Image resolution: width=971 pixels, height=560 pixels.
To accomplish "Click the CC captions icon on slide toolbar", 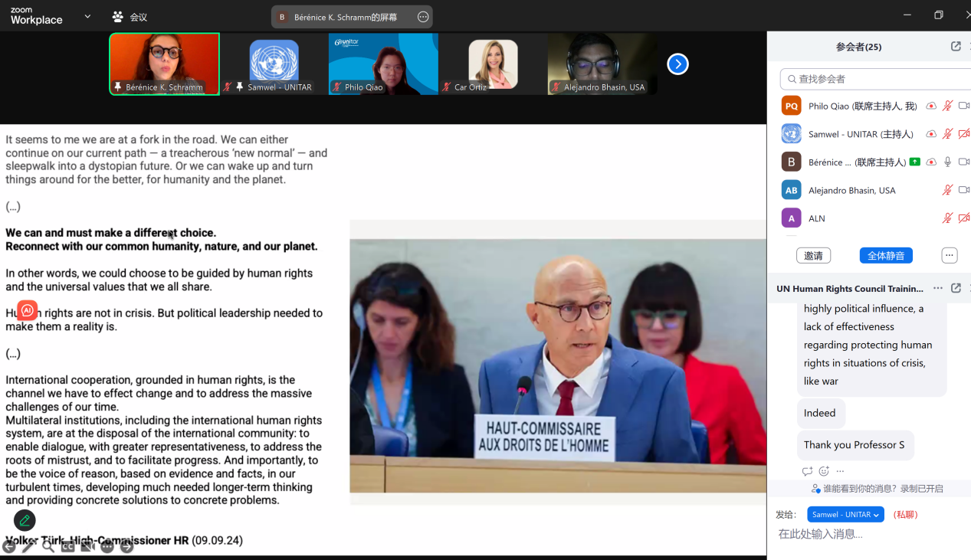I will pyautogui.click(x=67, y=546).
